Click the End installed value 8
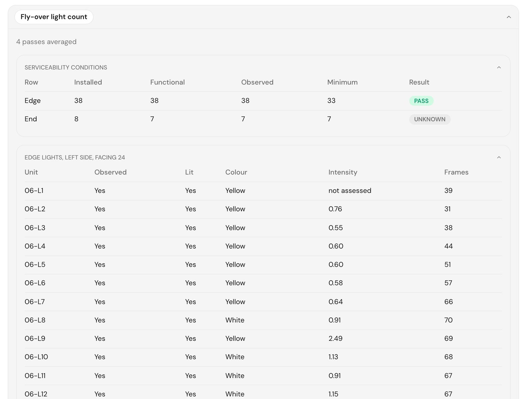 [x=76, y=119]
